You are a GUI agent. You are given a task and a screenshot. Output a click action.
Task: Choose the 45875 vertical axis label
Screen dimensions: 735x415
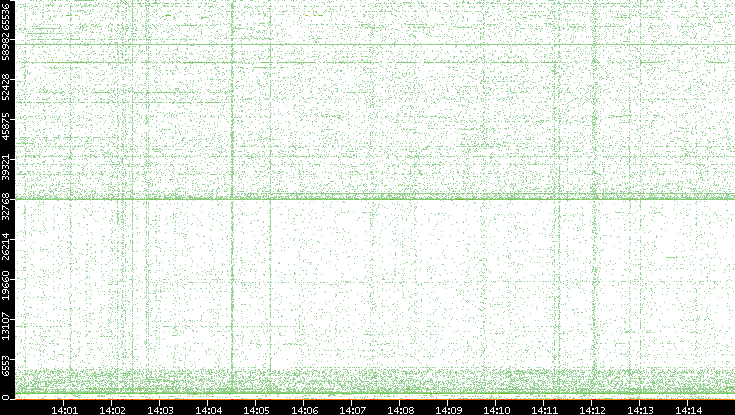click(x=5, y=127)
